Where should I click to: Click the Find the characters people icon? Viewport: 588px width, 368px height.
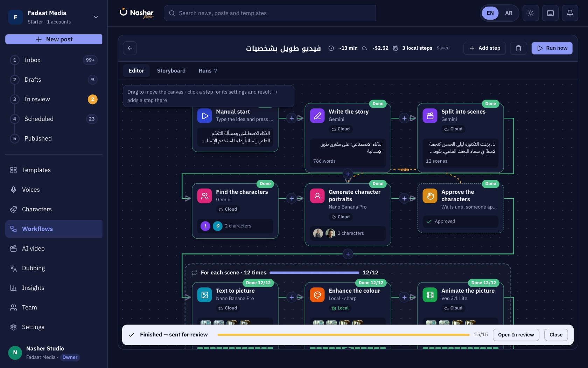point(205,196)
